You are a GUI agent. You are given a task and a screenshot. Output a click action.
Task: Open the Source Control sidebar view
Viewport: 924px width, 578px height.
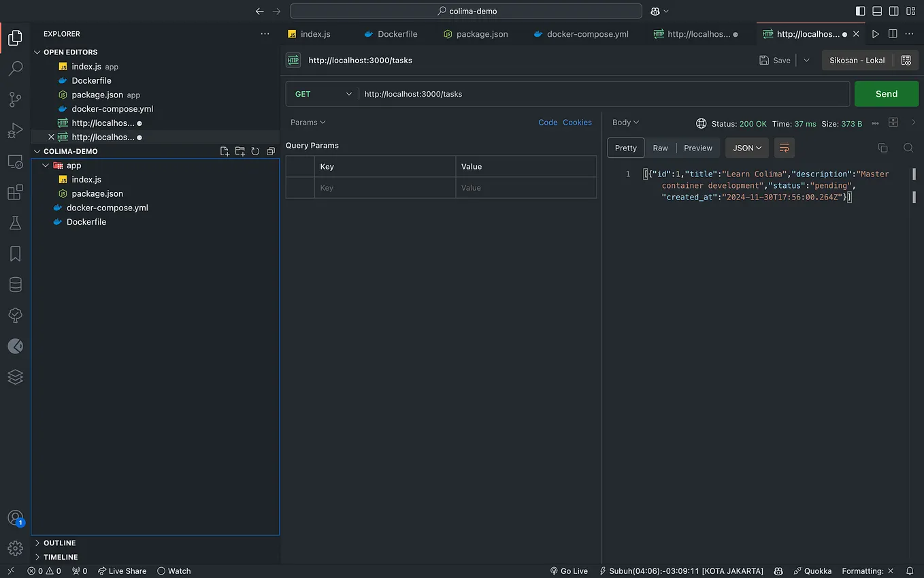click(15, 99)
